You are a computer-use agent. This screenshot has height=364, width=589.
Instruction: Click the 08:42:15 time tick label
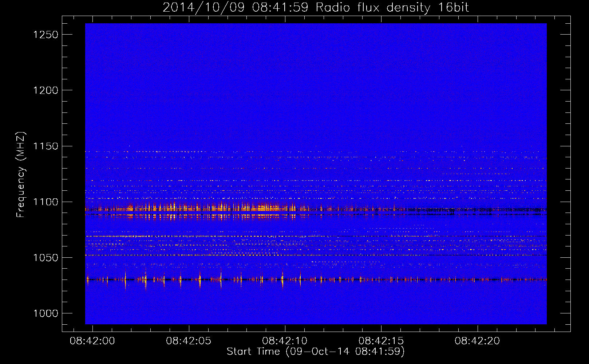tap(381, 341)
